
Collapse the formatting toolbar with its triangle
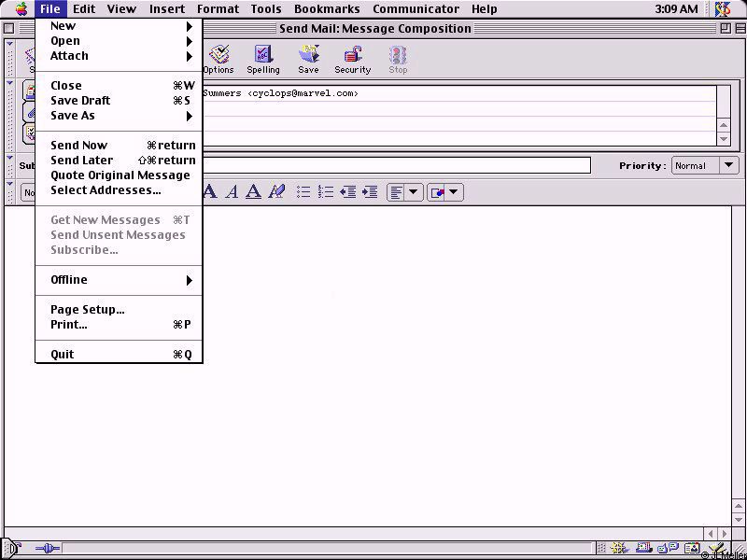click(x=10, y=183)
